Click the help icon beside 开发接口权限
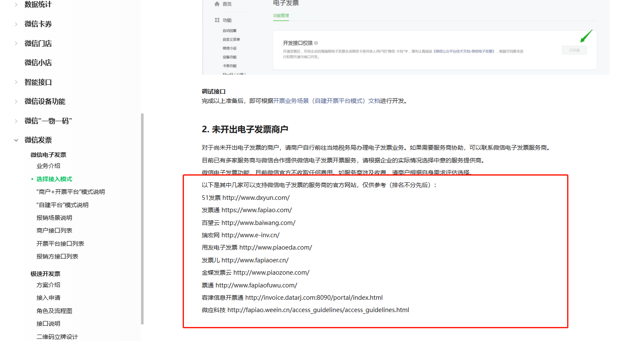Screen dimensions: 644x341 [x=316, y=43]
